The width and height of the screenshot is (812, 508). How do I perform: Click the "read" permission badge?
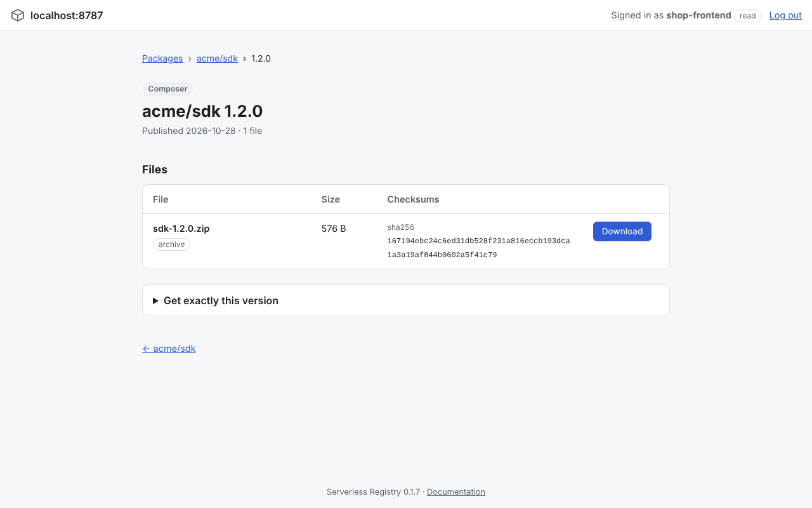pos(748,16)
